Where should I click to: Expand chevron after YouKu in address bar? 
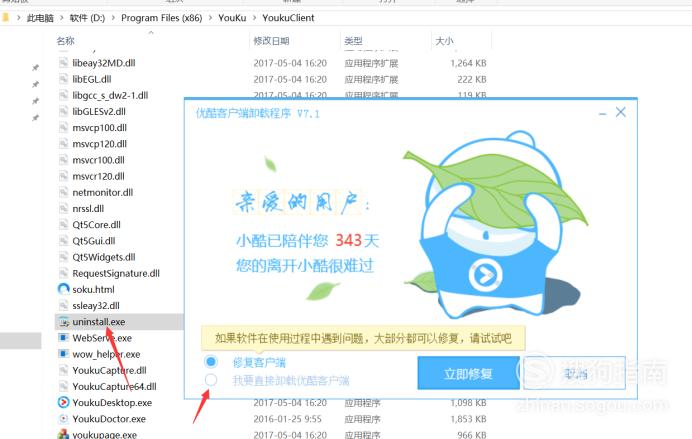coord(254,18)
